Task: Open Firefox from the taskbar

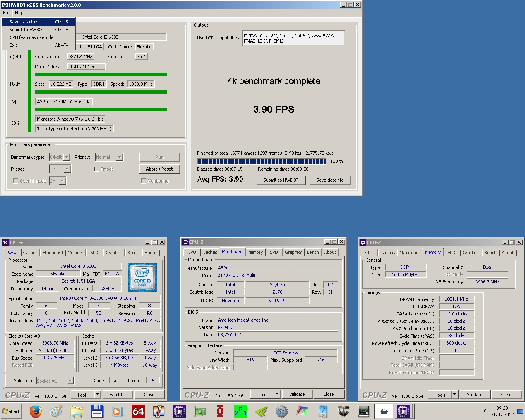Action: coord(36,411)
